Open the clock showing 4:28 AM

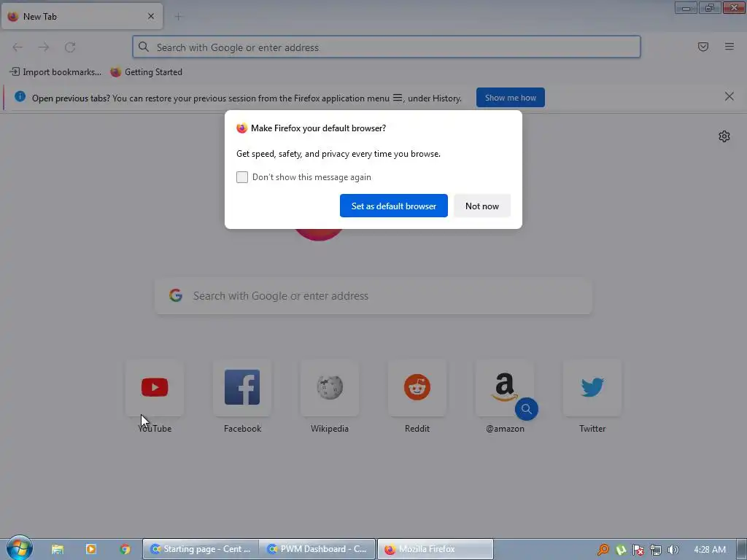(x=710, y=550)
